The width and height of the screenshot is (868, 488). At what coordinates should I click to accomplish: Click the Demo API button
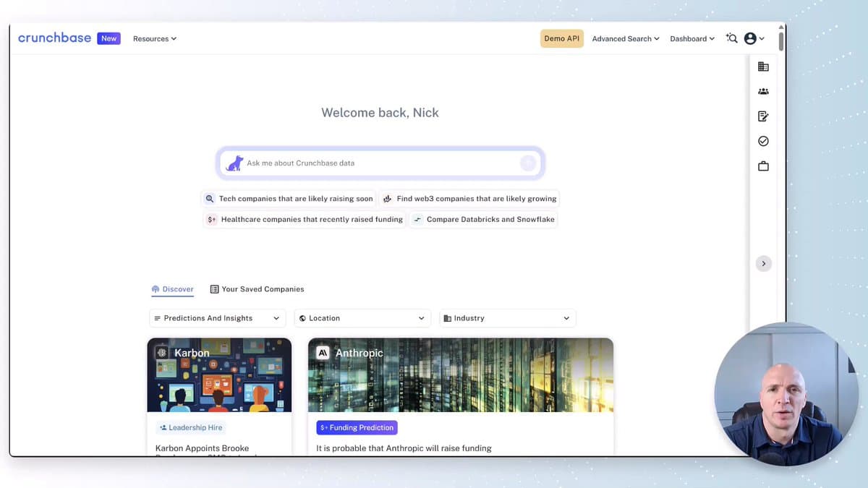[x=561, y=38]
